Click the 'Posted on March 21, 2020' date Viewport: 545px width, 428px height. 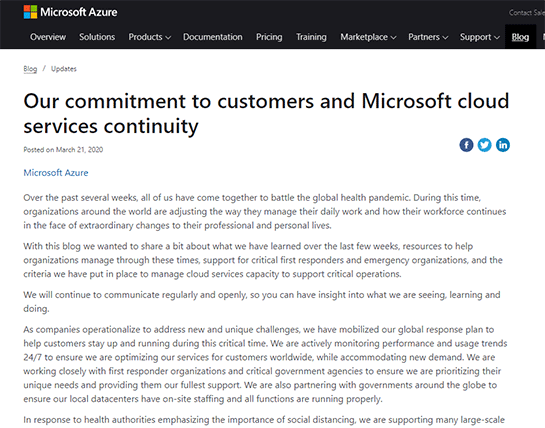(63, 150)
